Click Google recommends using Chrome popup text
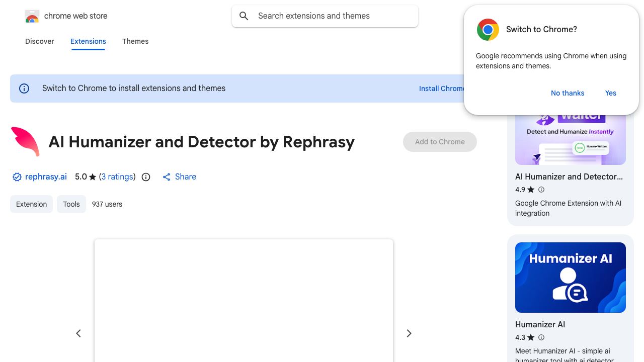The height and width of the screenshot is (362, 644). point(551,61)
